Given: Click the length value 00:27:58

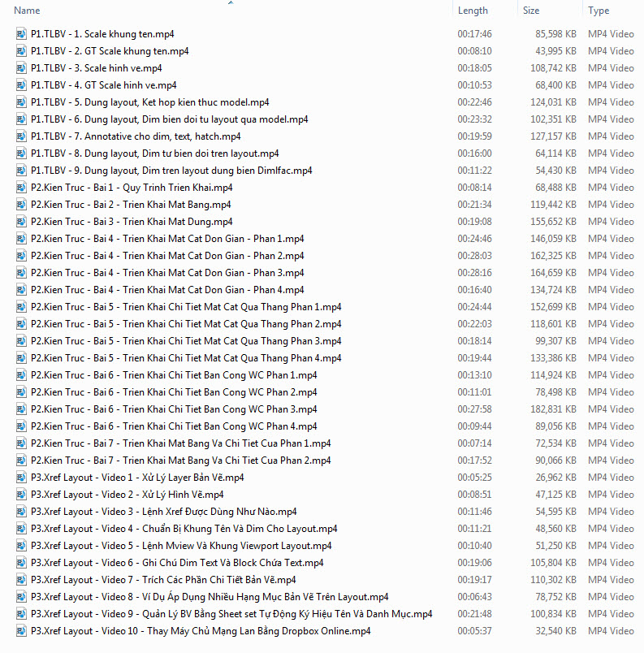Looking at the screenshot, I should point(474,410).
